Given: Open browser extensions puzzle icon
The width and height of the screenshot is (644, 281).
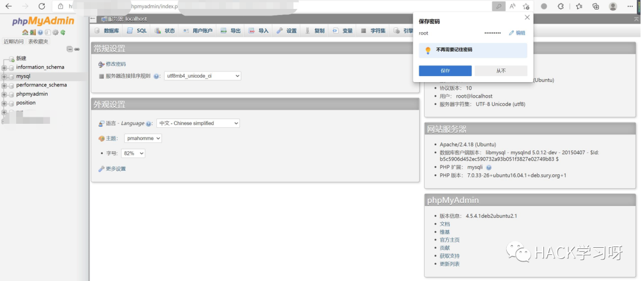Looking at the screenshot, I should 561,6.
